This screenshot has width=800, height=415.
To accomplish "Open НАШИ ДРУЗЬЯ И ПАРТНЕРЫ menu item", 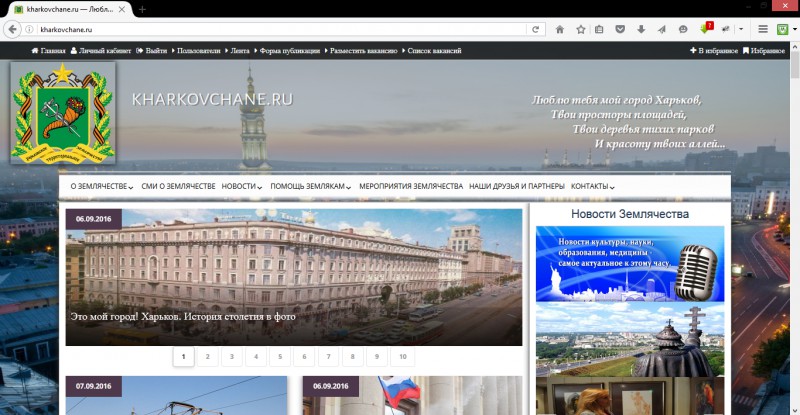I will click(x=516, y=186).
